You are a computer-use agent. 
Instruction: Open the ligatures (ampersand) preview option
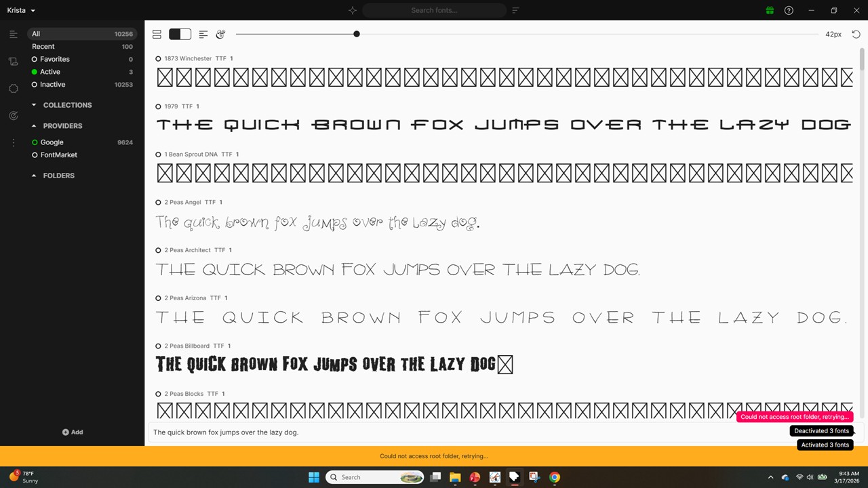[x=220, y=34]
